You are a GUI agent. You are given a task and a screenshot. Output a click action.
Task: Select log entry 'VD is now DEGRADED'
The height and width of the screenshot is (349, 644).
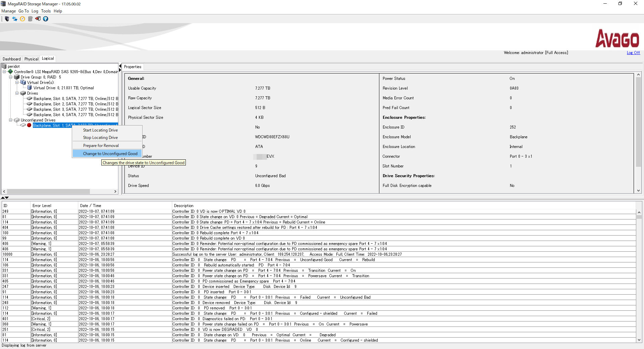click(x=319, y=330)
